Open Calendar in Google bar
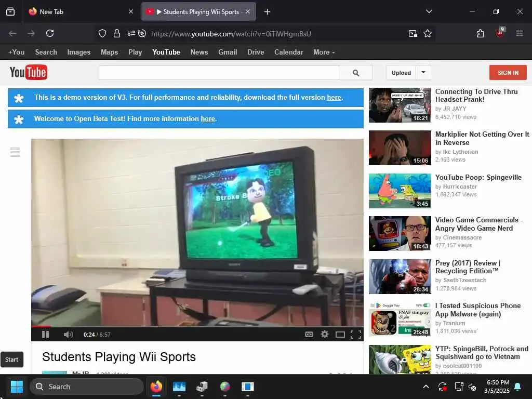 pos(289,52)
